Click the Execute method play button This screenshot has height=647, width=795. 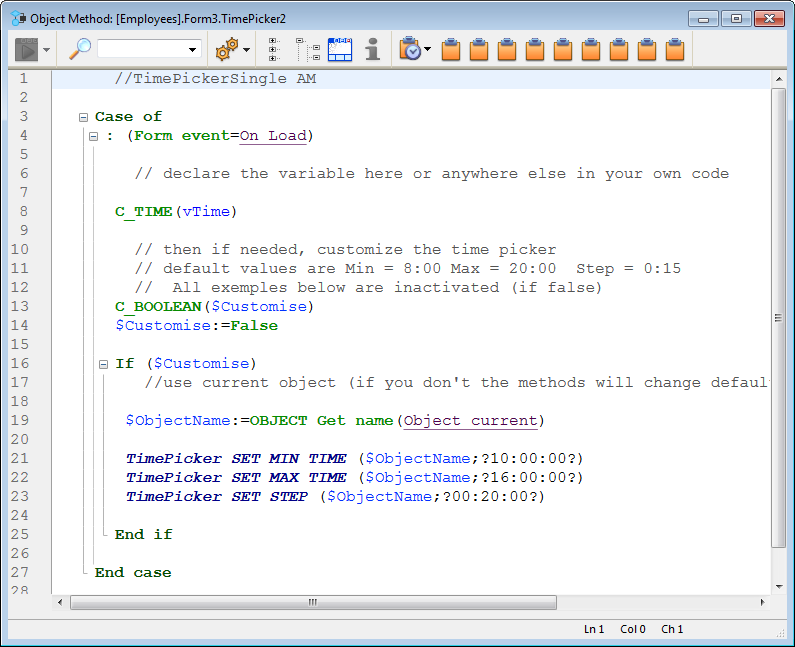point(26,49)
